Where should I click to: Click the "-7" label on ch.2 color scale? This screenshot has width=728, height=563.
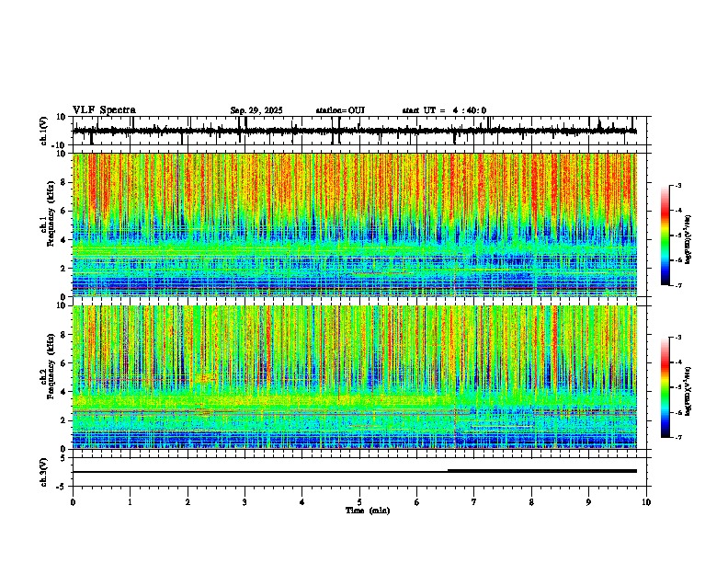coord(678,437)
